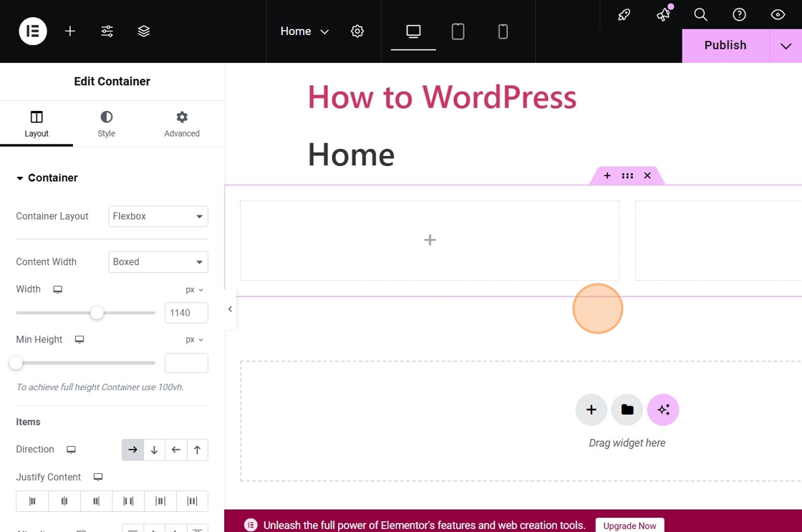Set Justify Content to start
The image size is (802, 532).
(x=32, y=501)
